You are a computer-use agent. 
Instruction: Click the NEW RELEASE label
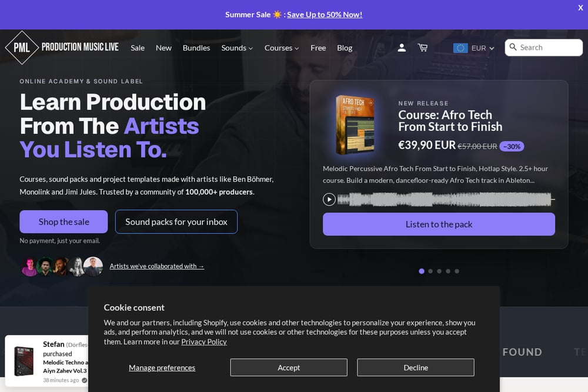(x=423, y=103)
